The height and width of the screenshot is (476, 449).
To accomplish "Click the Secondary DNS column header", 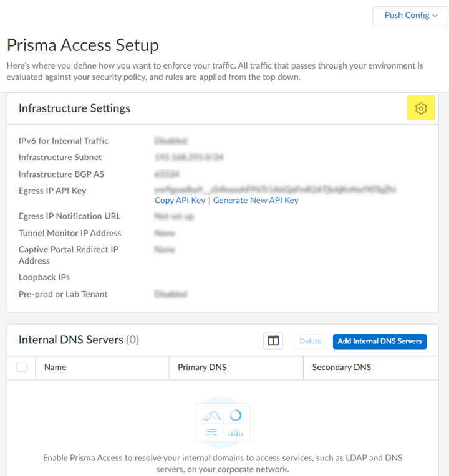I will pyautogui.click(x=341, y=368).
